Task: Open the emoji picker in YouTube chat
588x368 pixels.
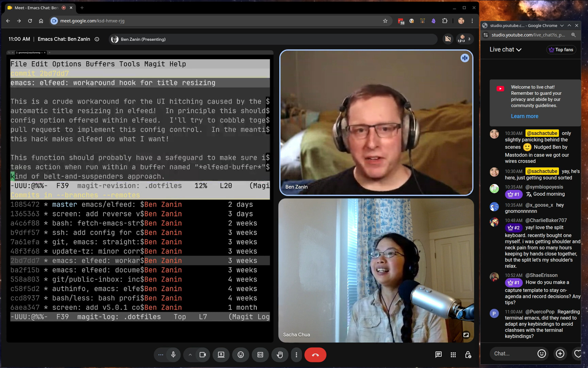Action: point(542,354)
